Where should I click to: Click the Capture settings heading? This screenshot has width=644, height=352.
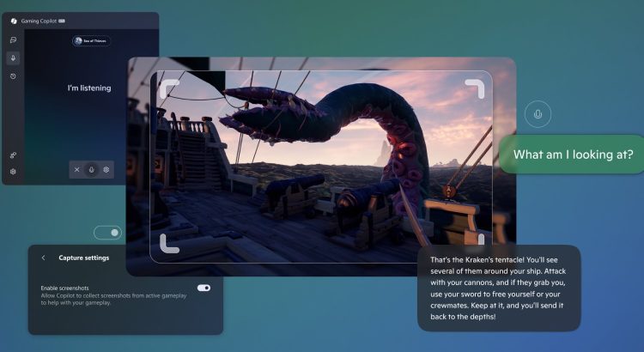(84, 258)
